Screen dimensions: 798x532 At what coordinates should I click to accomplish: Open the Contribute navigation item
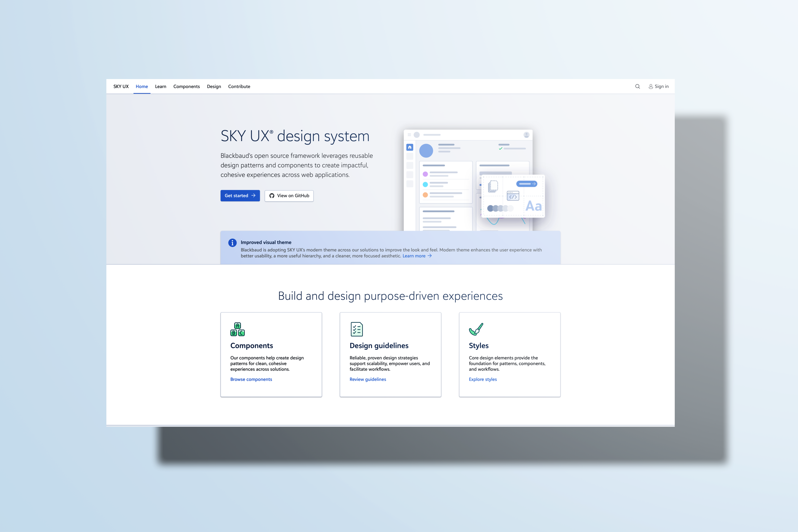click(x=239, y=87)
